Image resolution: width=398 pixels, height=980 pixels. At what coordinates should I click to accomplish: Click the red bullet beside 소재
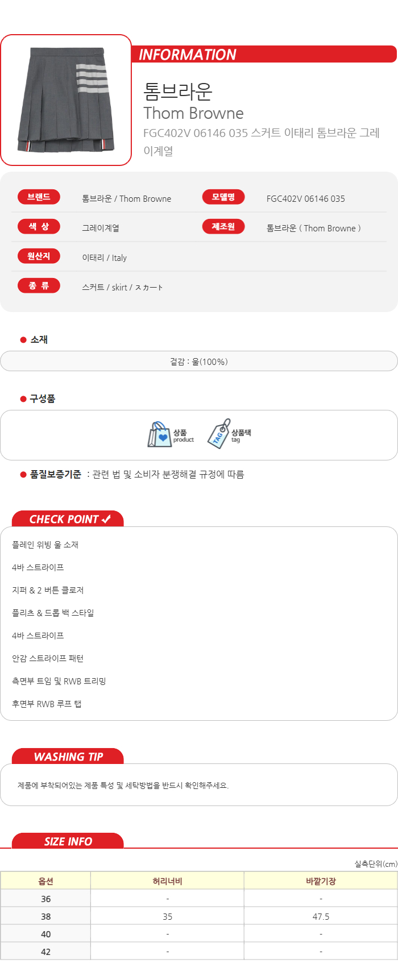pyautogui.click(x=23, y=340)
